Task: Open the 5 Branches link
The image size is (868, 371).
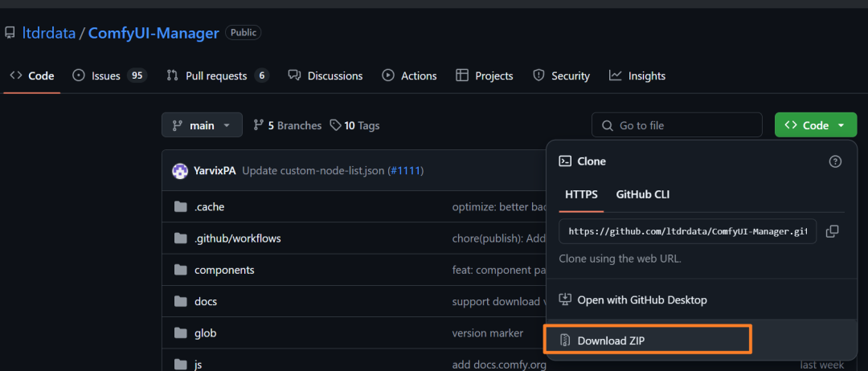Action: point(287,125)
